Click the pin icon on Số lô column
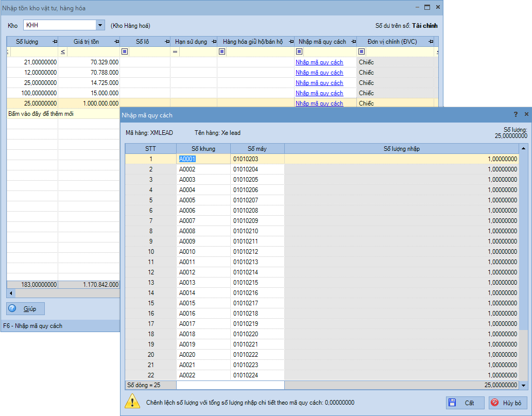The width and height of the screenshot is (532, 416). [166, 42]
